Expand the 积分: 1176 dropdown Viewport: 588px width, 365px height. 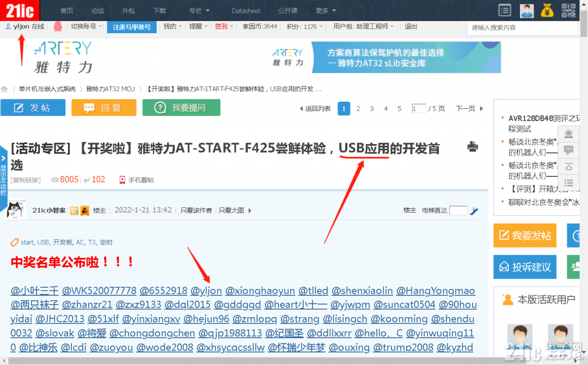coord(305,27)
